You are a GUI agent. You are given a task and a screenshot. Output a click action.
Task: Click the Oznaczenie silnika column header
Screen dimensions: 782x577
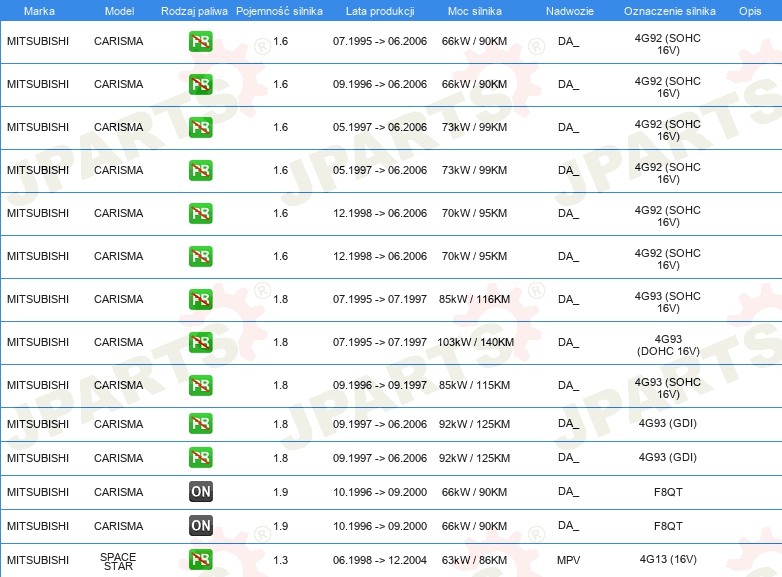click(670, 11)
